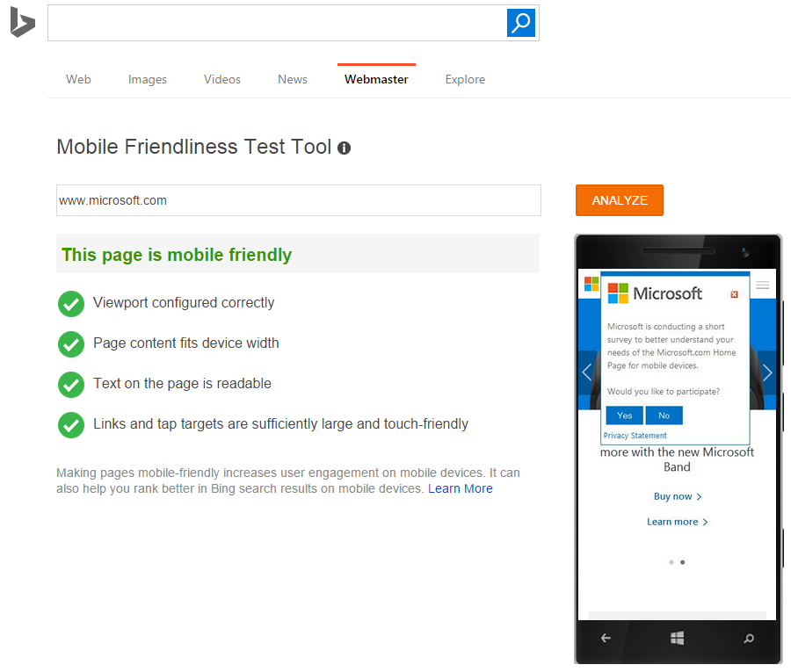The image size is (791, 672).
Task: Click the info icon beside tool title
Action: 345,148
